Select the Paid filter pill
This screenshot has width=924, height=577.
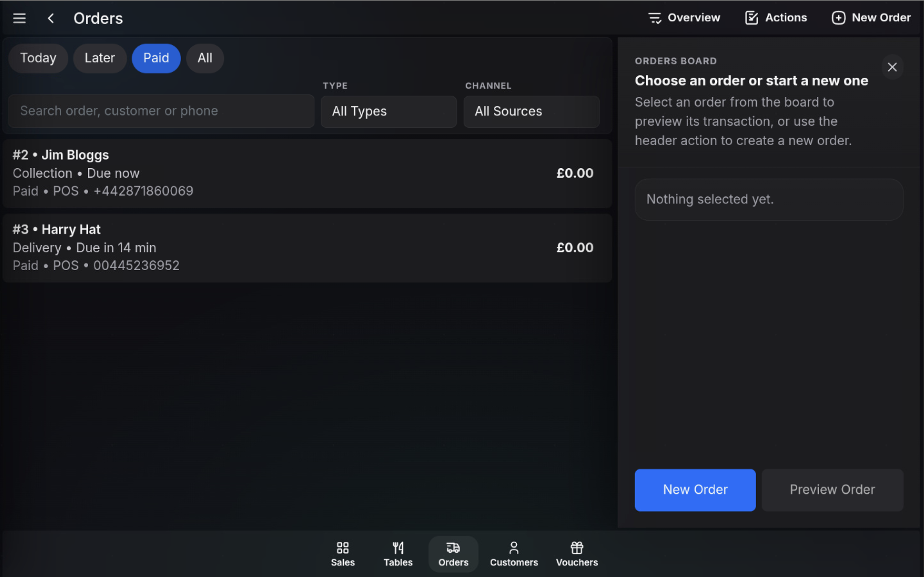pos(156,58)
